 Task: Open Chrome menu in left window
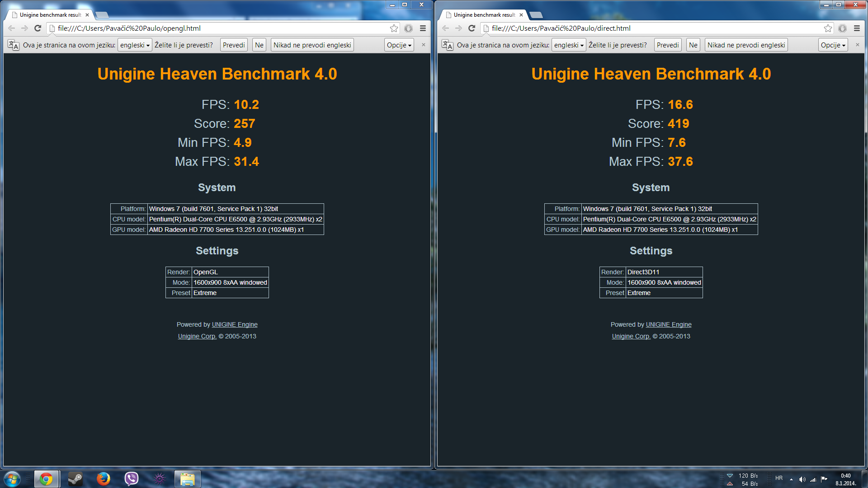tap(423, 28)
